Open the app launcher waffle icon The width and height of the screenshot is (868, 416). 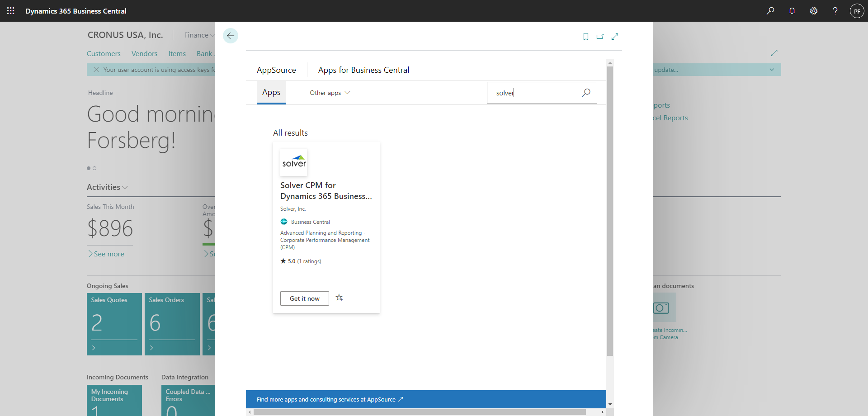point(11,11)
